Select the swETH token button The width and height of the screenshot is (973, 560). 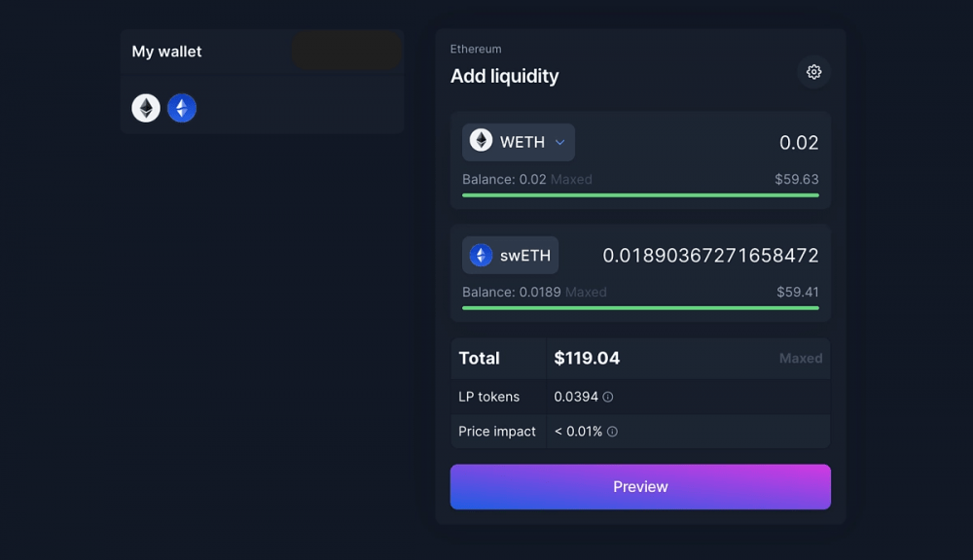coord(510,255)
